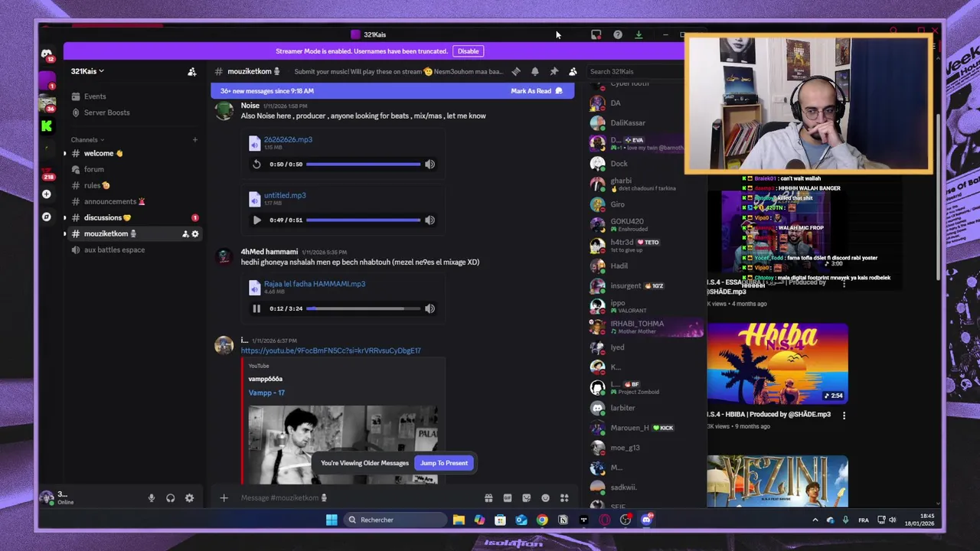This screenshot has width=980, height=551.
Task: Download the 26262626.mp3 file link
Action: [x=288, y=140]
